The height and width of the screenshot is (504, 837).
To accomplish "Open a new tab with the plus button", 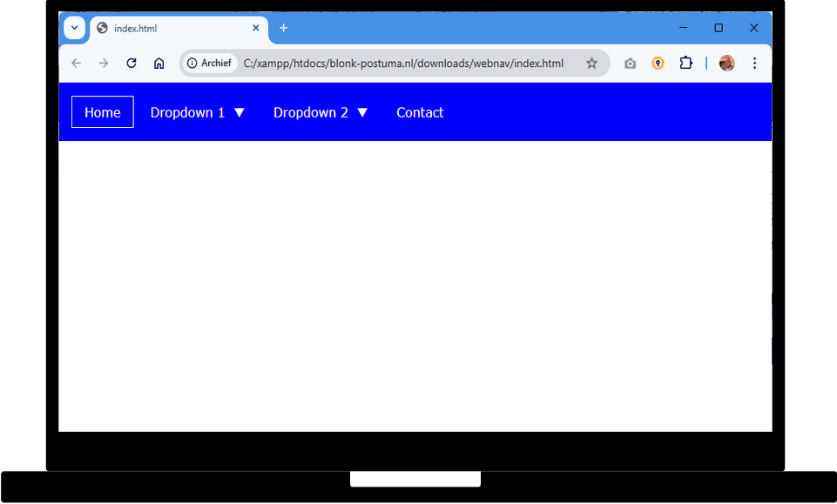I will click(283, 28).
